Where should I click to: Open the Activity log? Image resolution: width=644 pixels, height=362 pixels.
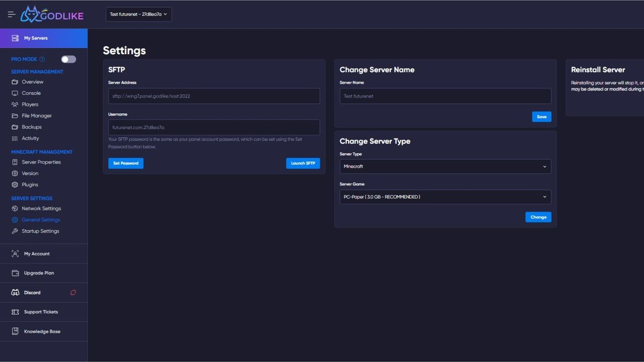[32, 138]
